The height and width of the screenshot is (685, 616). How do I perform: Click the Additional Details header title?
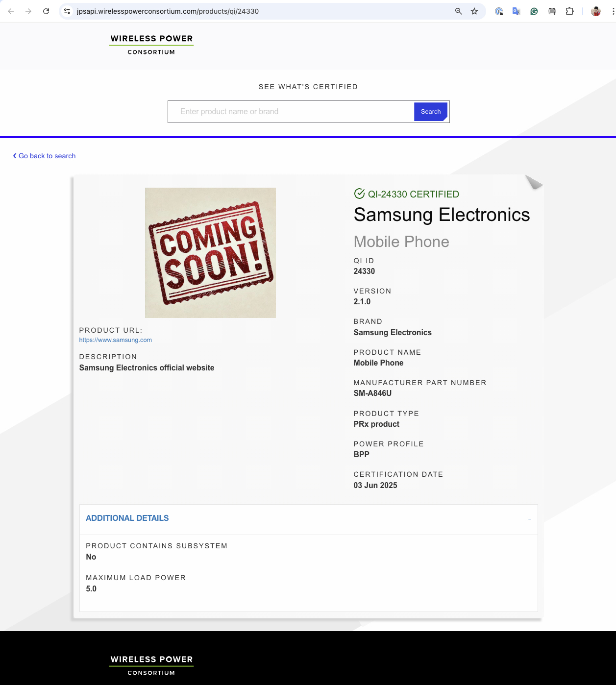[x=127, y=518]
